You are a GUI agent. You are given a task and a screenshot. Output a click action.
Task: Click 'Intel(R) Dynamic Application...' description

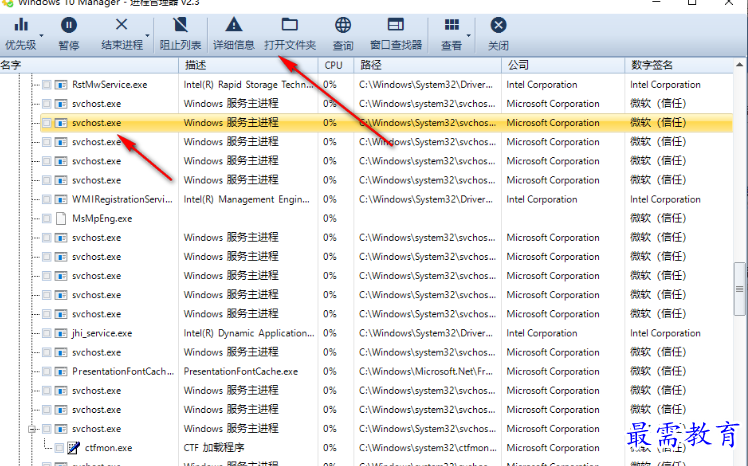click(x=249, y=333)
